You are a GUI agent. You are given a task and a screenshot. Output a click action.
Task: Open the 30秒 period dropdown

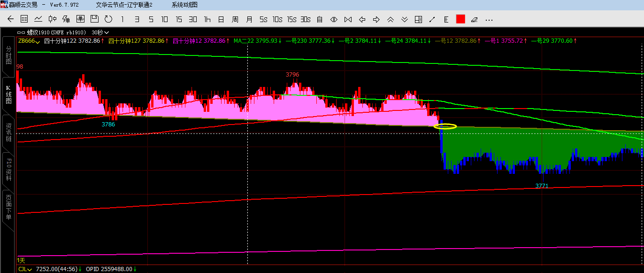coord(100,32)
